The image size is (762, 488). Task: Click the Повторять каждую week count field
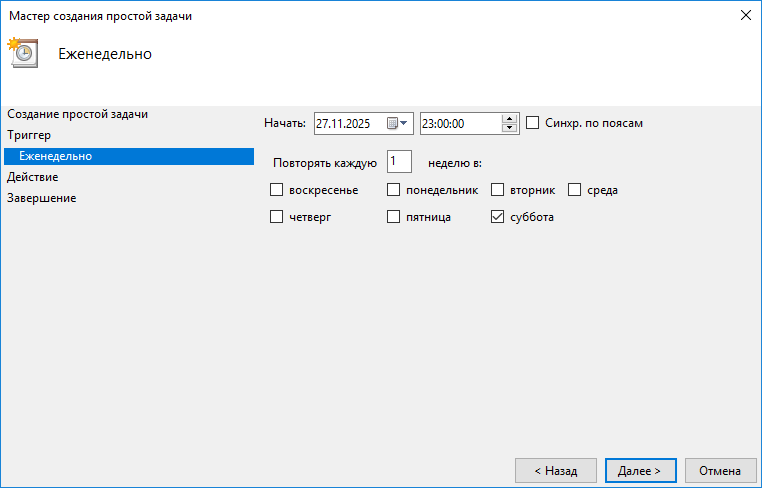pos(399,161)
